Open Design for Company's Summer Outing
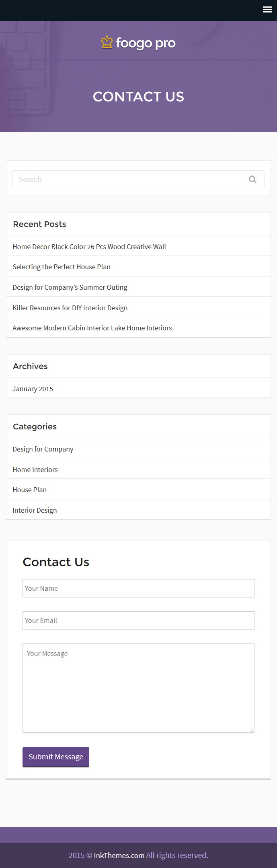This screenshot has height=868, width=277. click(70, 287)
